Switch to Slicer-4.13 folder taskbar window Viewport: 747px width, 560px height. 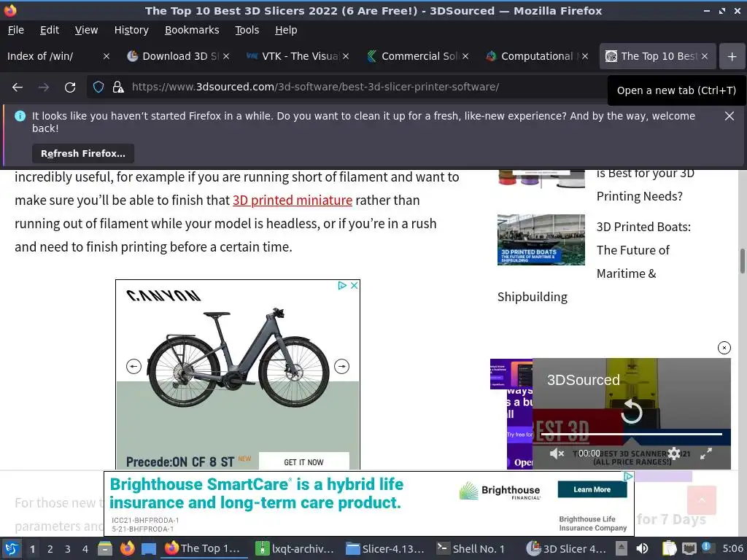385,548
